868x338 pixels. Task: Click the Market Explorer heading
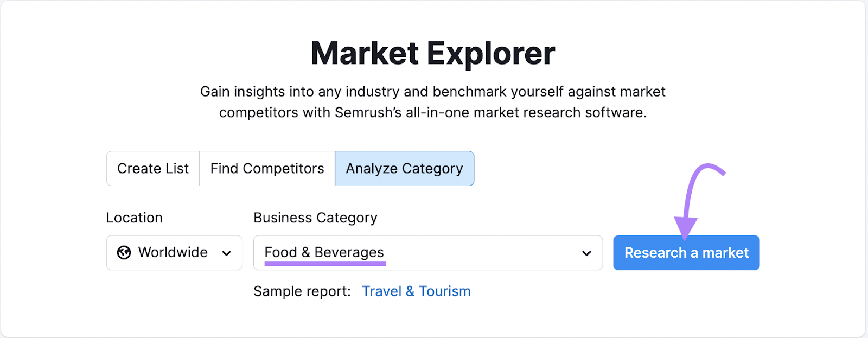[x=433, y=52]
